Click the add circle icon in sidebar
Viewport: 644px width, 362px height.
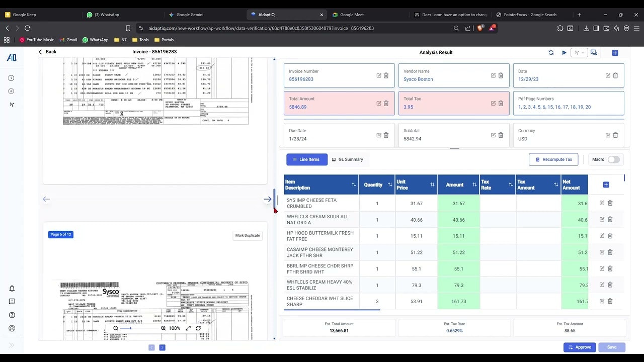(12, 91)
